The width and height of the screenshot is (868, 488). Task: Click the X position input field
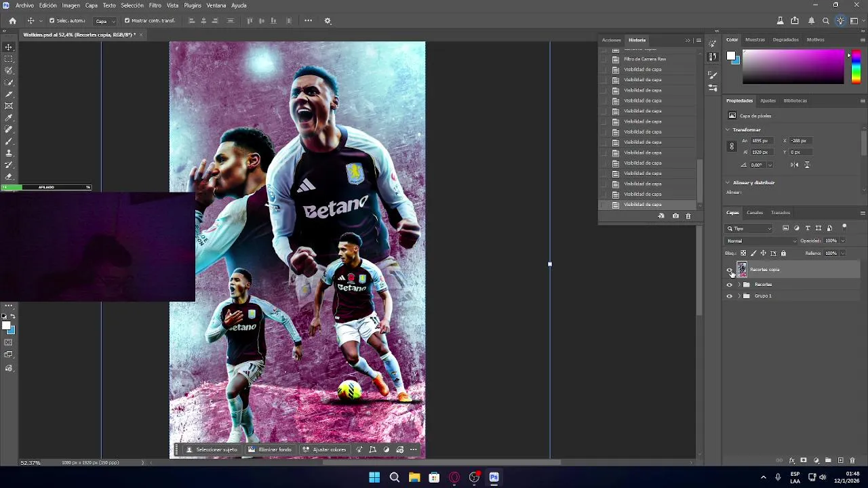[800, 141]
